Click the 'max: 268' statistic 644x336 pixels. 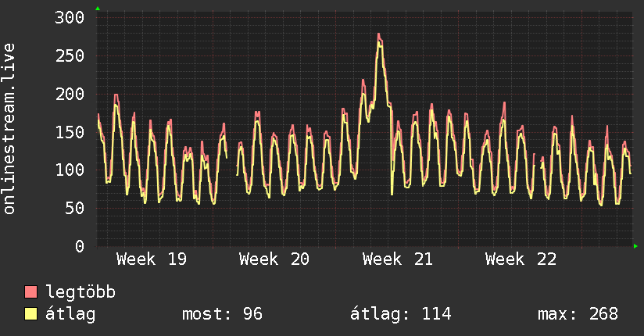click(578, 314)
